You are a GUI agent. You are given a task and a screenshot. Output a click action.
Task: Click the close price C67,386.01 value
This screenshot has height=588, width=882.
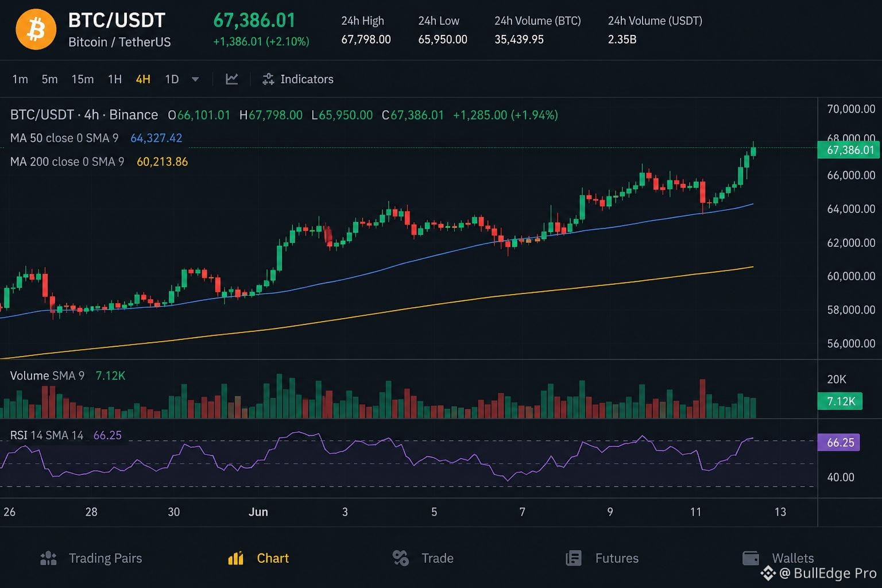[x=413, y=115]
